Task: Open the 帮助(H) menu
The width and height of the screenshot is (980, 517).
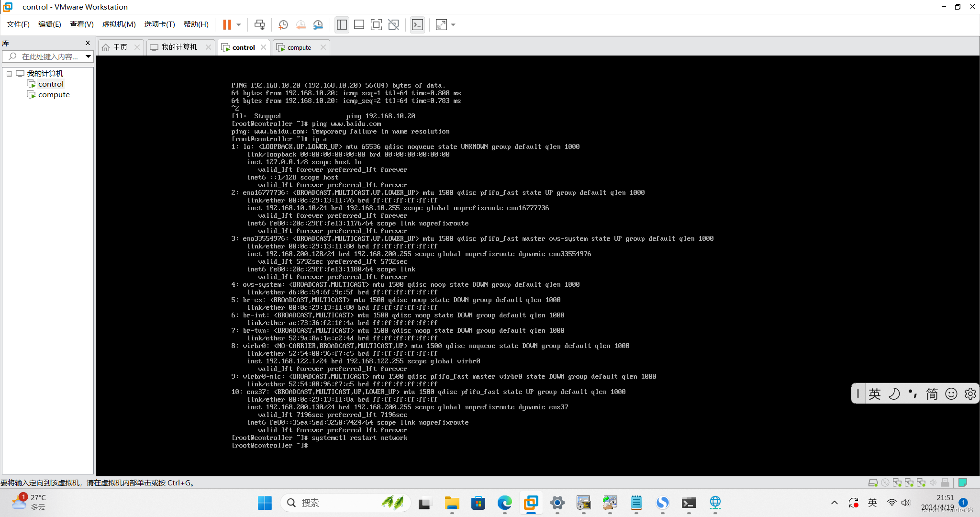Action: click(x=196, y=24)
